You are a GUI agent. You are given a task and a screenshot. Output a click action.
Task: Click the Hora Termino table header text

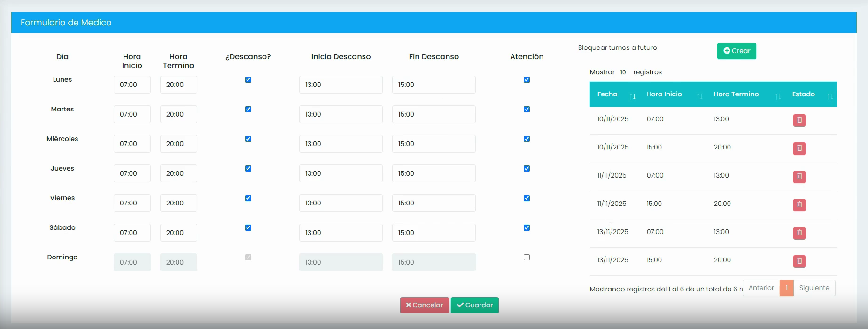coord(736,94)
